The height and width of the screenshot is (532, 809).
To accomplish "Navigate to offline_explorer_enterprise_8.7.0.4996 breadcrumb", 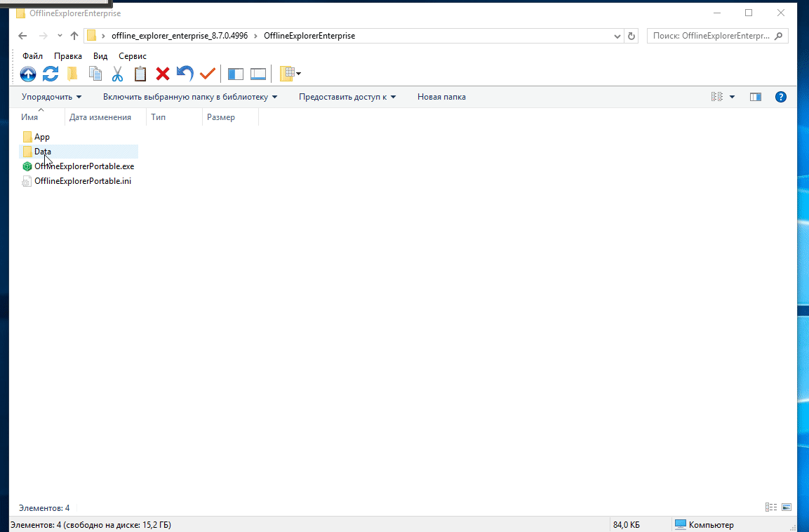I will point(180,36).
